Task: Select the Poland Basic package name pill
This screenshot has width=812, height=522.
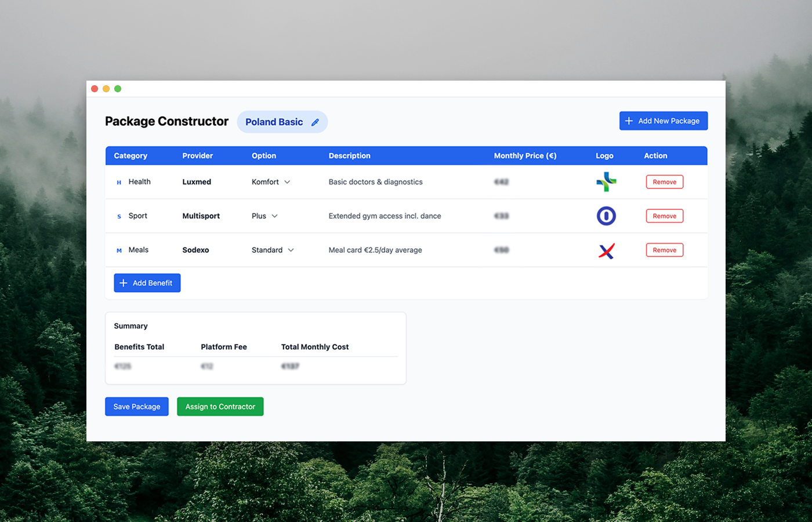Action: point(274,122)
